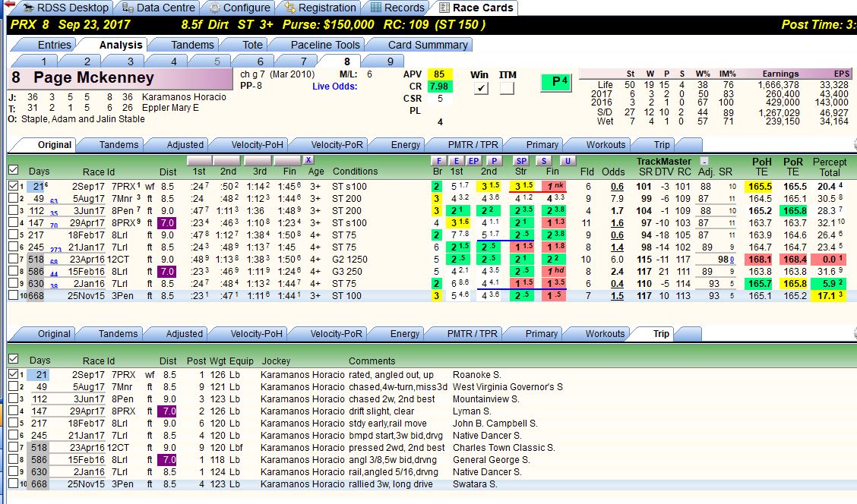Click odds link 2.4 in 15Feb16 row
This screenshot has width=857, height=504.
pyautogui.click(x=617, y=272)
